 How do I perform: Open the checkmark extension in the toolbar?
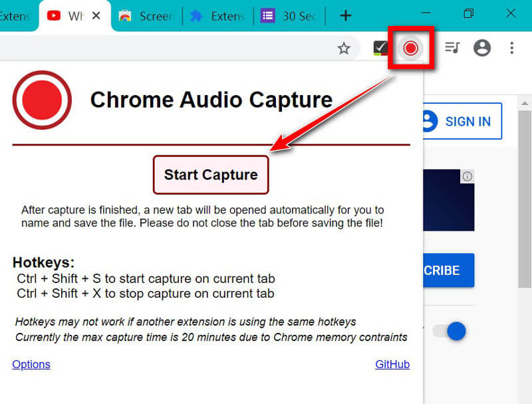click(380, 48)
